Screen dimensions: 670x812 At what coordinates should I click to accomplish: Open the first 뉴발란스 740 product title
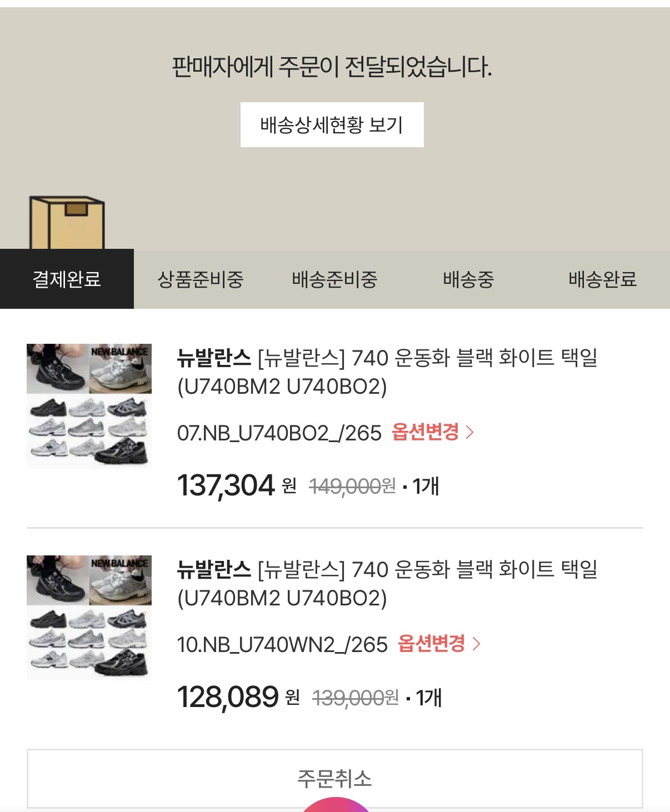tap(387, 372)
